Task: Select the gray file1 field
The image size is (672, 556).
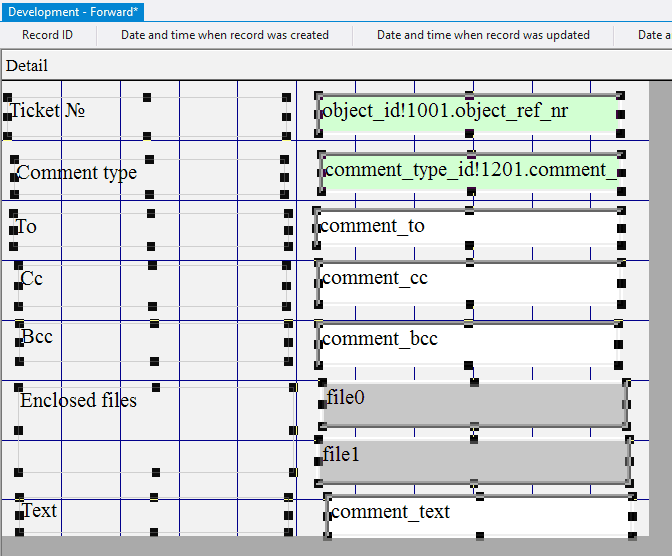Action: [474, 459]
